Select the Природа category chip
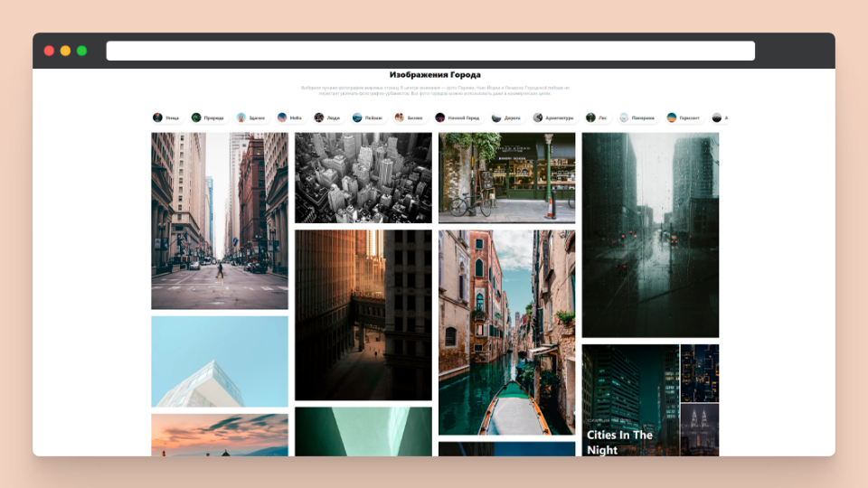Viewport: 868px width, 488px height. (x=208, y=117)
